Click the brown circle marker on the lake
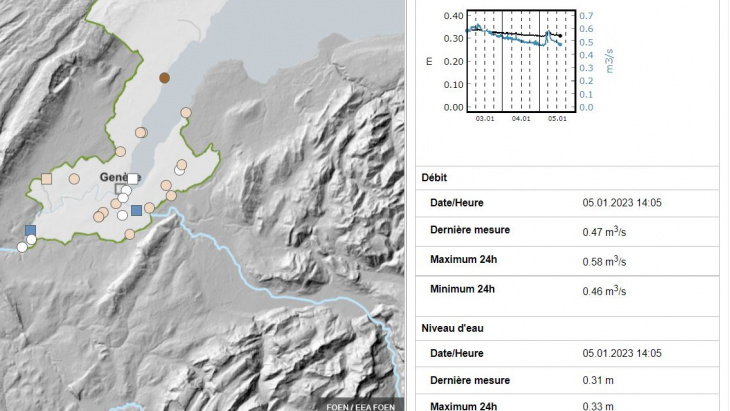 point(165,78)
